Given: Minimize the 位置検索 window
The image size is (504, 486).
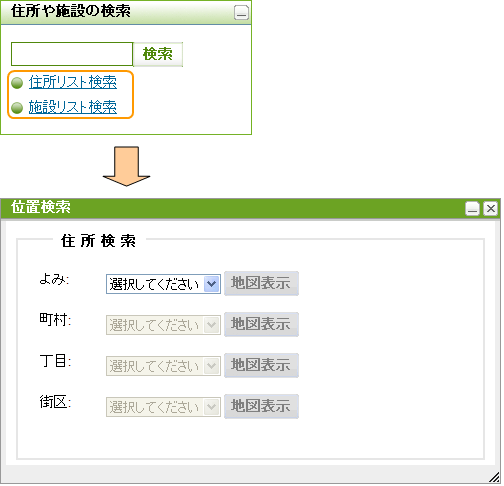Looking at the screenshot, I should pyautogui.click(x=472, y=209).
